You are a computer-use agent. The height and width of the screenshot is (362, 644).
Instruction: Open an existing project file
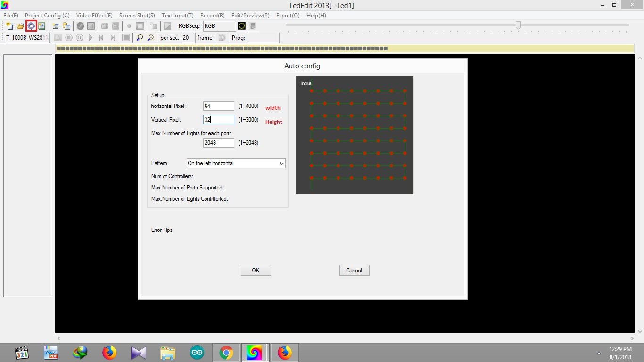pos(20,26)
